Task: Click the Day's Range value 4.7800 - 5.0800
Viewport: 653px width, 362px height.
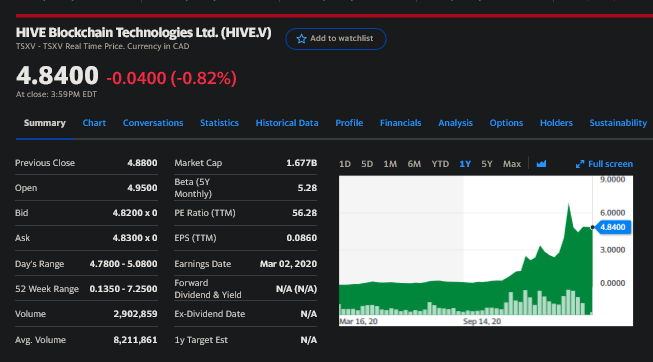Action: click(123, 264)
